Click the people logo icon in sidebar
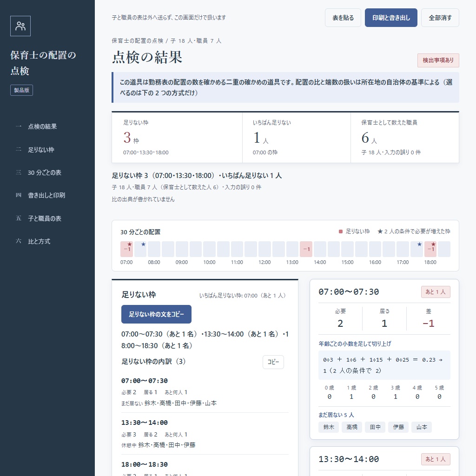Screen dimensions: 476x476 coord(20,26)
